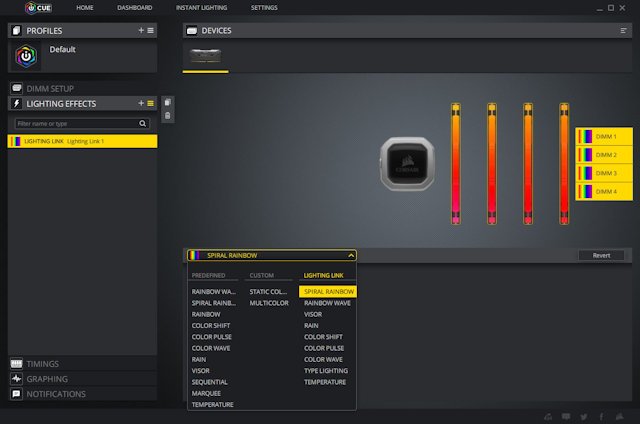
Task: Add a new lighting effect with plus
Action: [x=141, y=104]
